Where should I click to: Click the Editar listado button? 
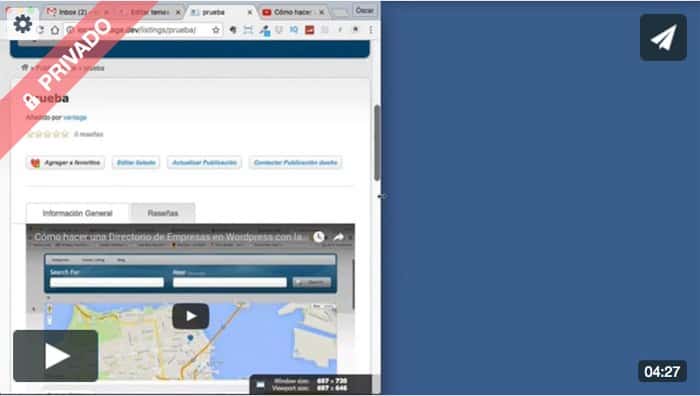(x=136, y=163)
